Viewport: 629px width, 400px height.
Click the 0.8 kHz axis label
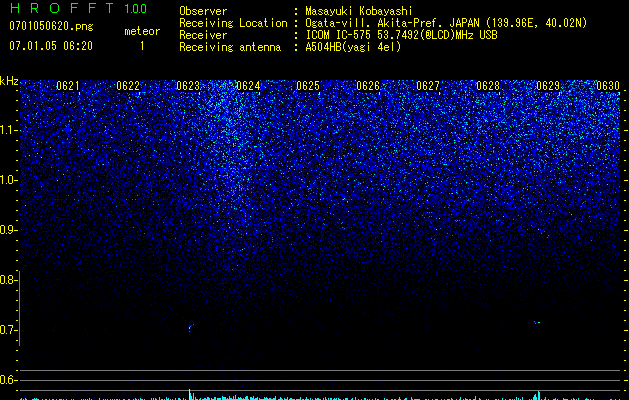(8, 280)
